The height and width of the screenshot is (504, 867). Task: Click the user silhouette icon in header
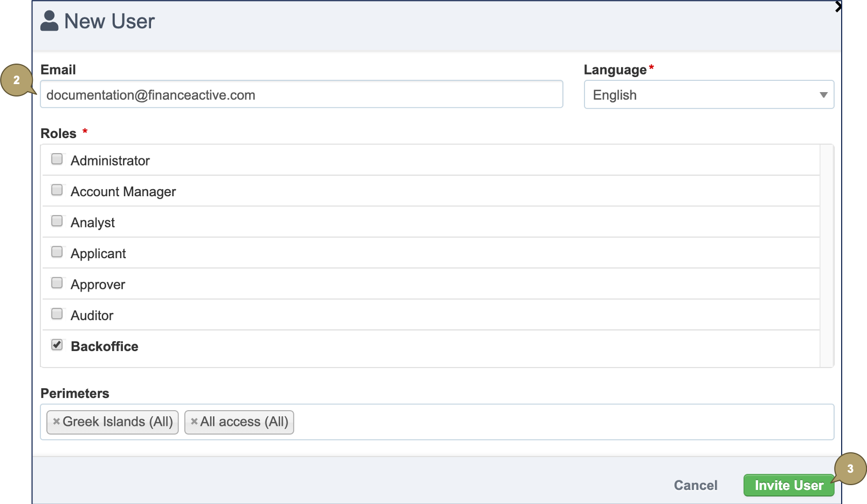49,21
